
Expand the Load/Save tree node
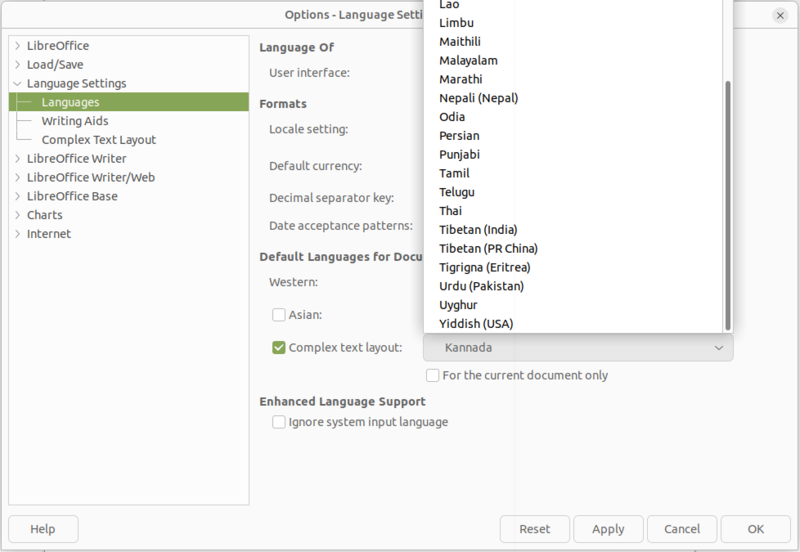tap(17, 65)
